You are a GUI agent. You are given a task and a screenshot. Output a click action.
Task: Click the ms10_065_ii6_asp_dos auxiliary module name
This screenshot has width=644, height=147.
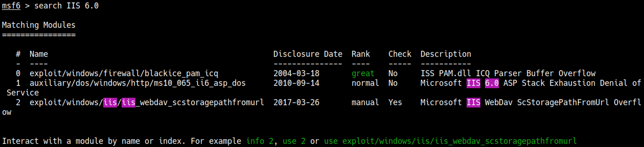pos(137,83)
